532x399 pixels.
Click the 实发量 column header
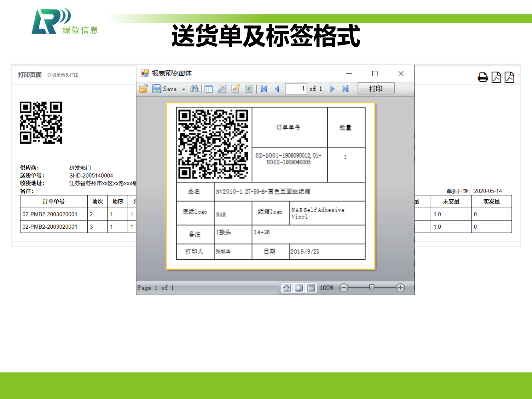coord(491,202)
